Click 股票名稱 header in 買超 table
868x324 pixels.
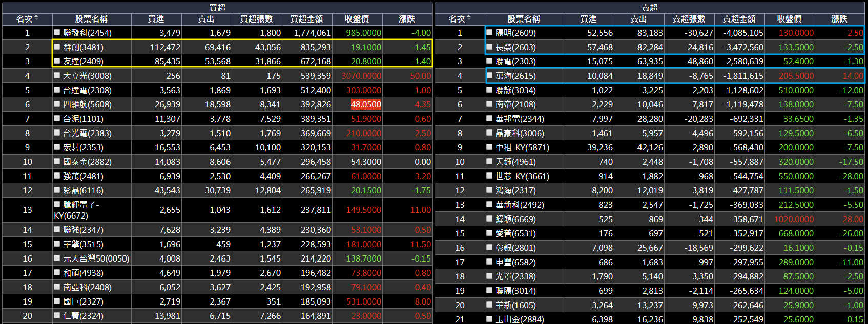(x=91, y=19)
